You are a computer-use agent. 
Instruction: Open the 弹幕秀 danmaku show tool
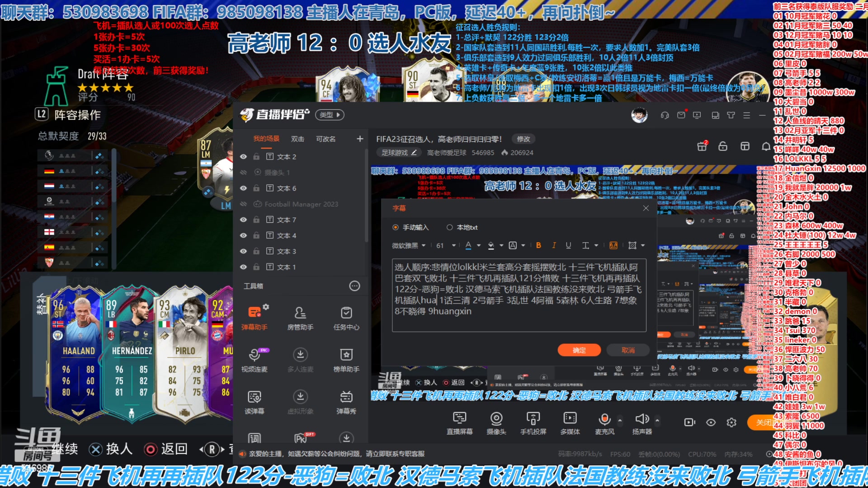pos(346,402)
